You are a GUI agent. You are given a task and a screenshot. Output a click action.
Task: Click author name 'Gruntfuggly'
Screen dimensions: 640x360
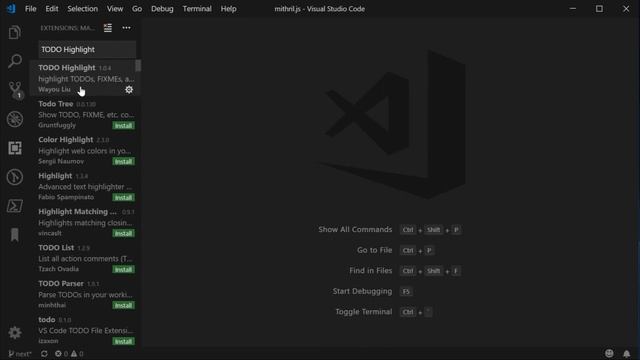[x=57, y=125]
